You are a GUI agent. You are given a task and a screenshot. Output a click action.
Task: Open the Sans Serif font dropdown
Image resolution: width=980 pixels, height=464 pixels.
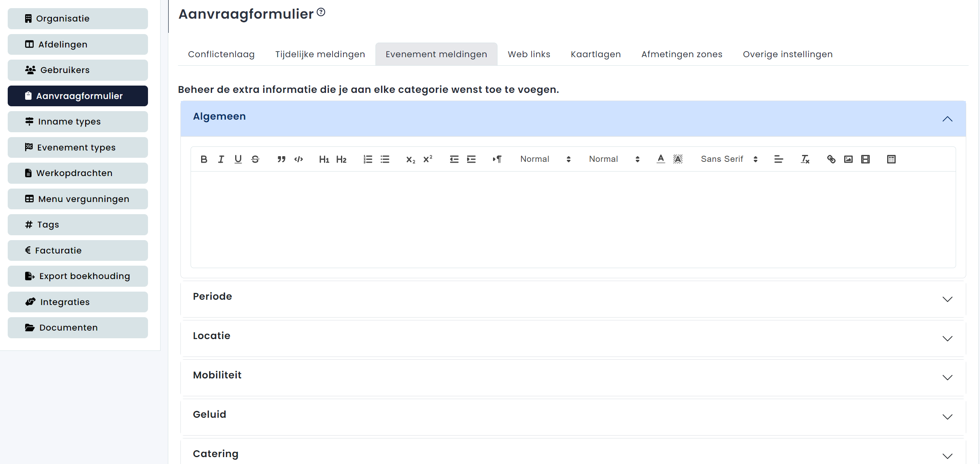pos(729,159)
